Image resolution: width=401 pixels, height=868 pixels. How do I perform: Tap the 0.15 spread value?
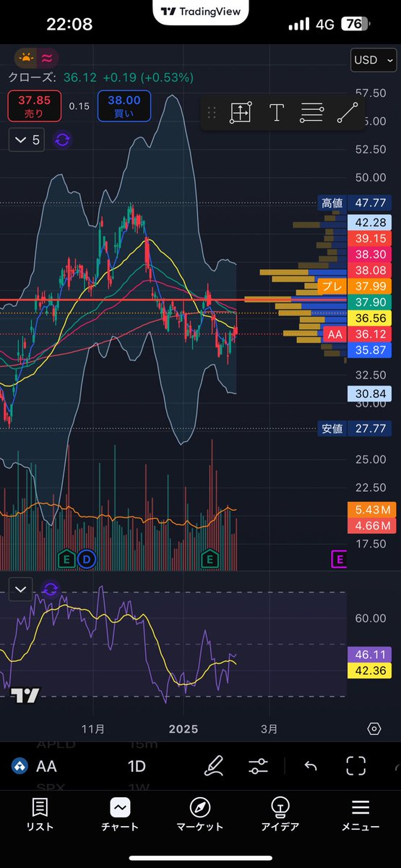79,106
